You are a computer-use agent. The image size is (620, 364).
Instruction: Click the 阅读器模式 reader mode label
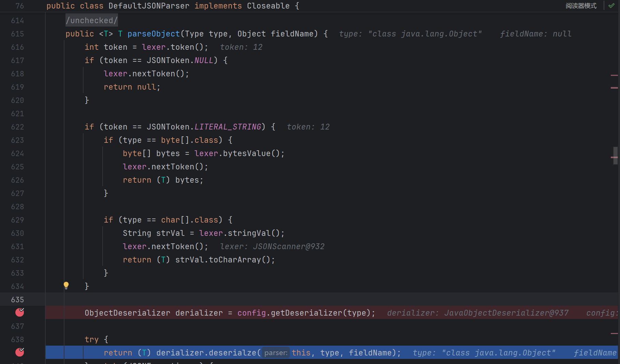(x=581, y=6)
